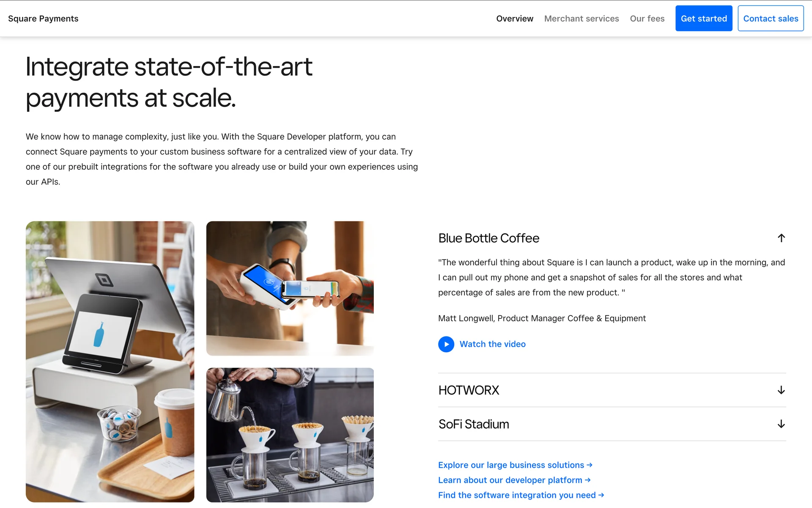Viewport: 812px width, 508px height.
Task: Go to Our fees tab
Action: 647,19
